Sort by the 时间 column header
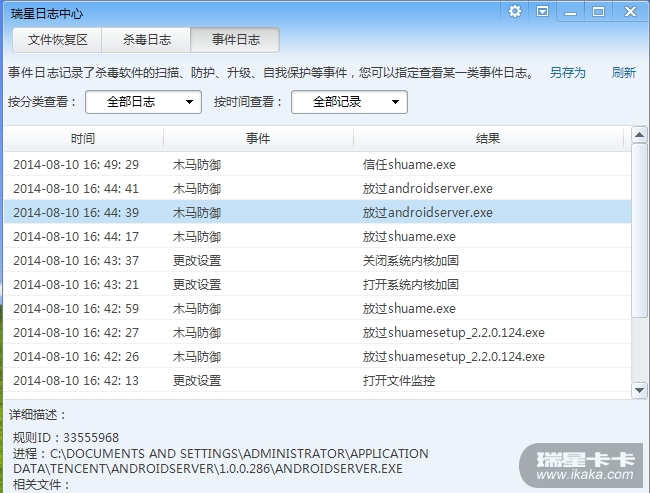 point(83,138)
